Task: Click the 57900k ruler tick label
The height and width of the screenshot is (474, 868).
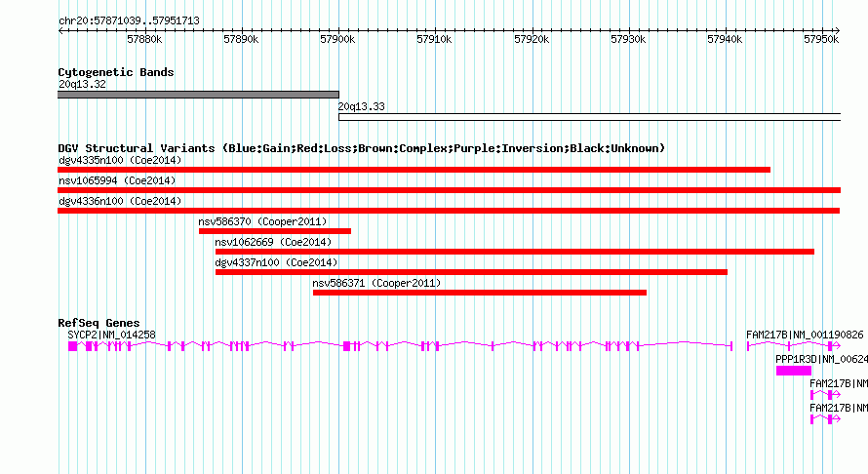Action: click(x=337, y=39)
